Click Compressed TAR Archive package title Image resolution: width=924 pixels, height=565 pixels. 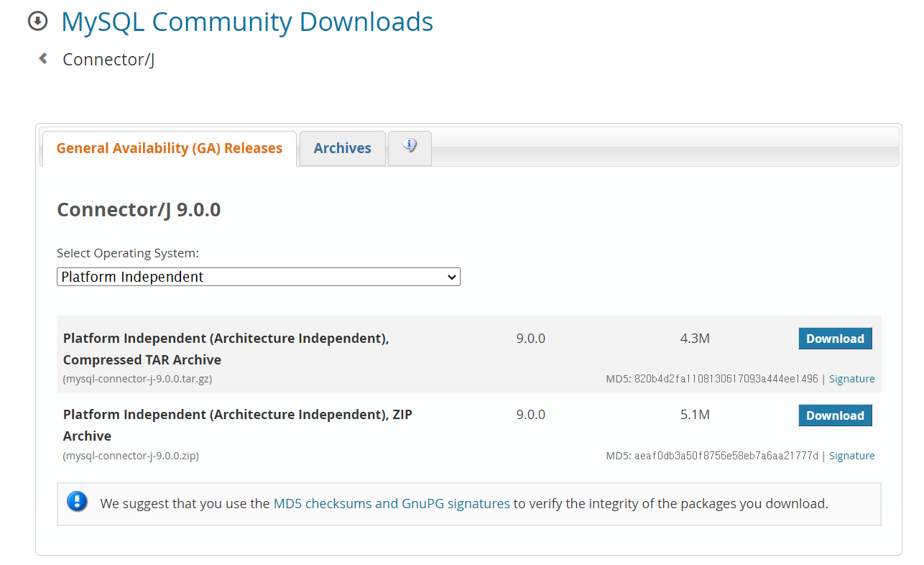click(226, 349)
